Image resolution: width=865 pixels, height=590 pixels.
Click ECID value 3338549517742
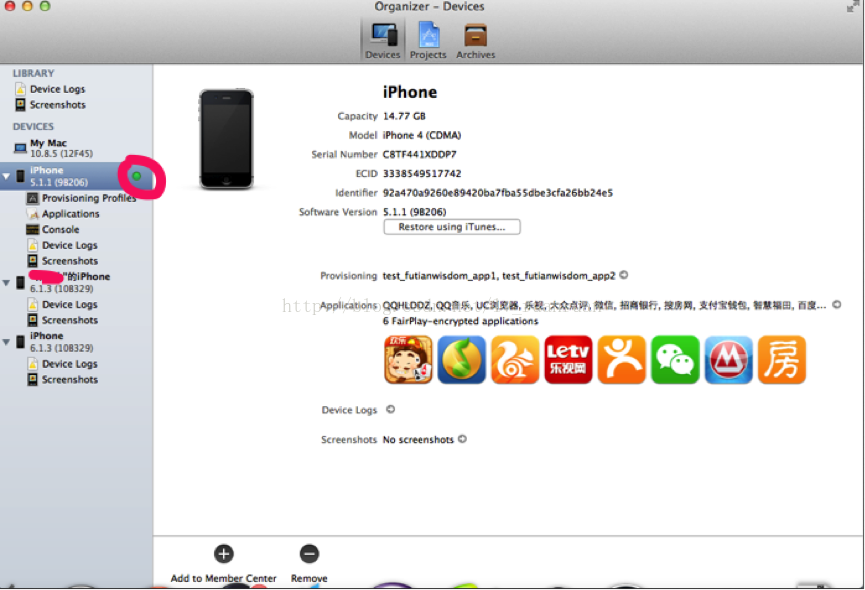[x=422, y=174]
